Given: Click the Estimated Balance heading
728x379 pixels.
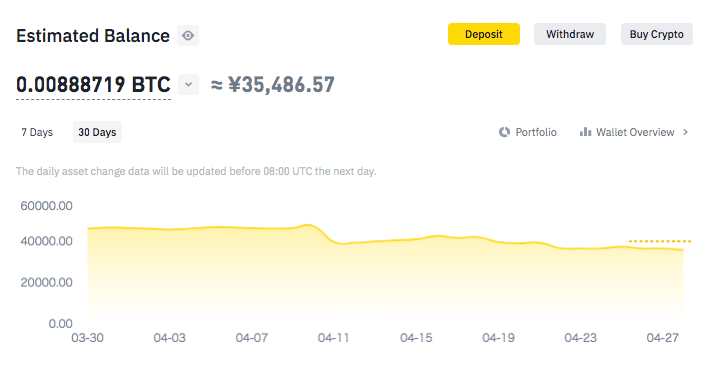Looking at the screenshot, I should click(93, 36).
